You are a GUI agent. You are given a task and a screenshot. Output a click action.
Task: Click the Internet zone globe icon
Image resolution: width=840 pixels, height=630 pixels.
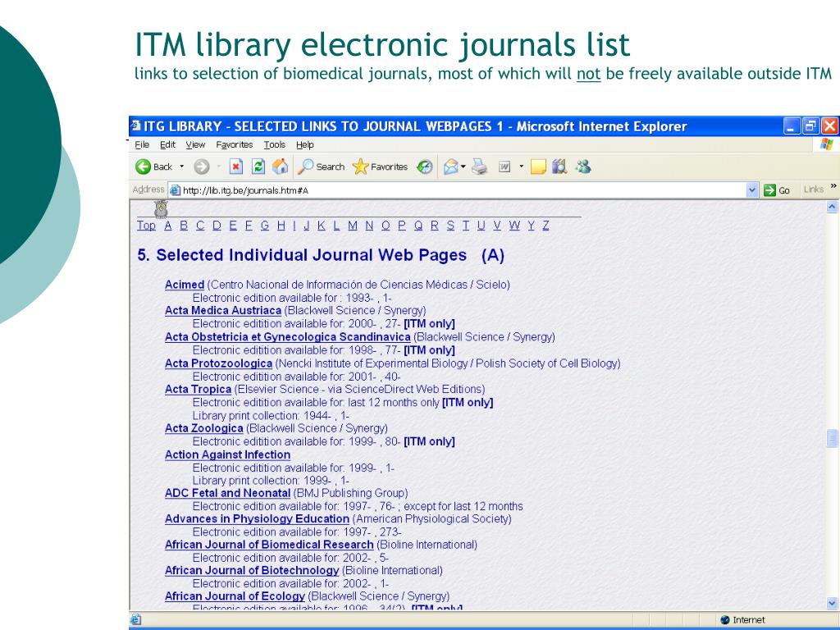click(725, 620)
